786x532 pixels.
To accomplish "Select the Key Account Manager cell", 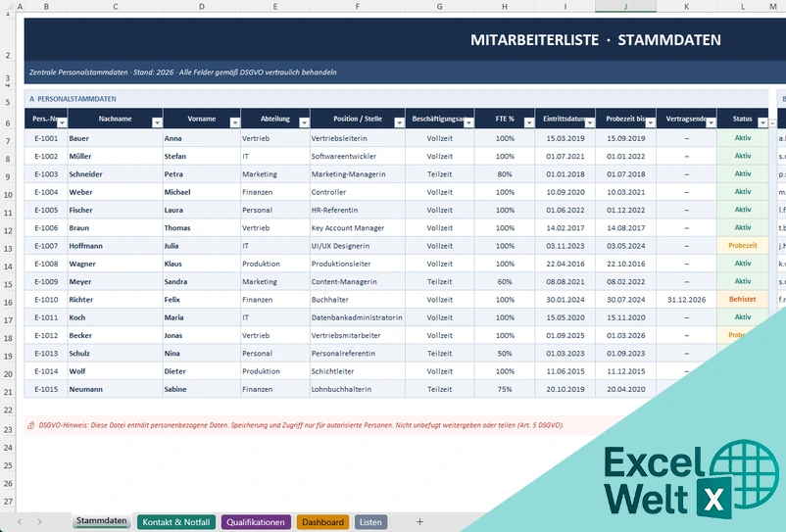I will [358, 228].
